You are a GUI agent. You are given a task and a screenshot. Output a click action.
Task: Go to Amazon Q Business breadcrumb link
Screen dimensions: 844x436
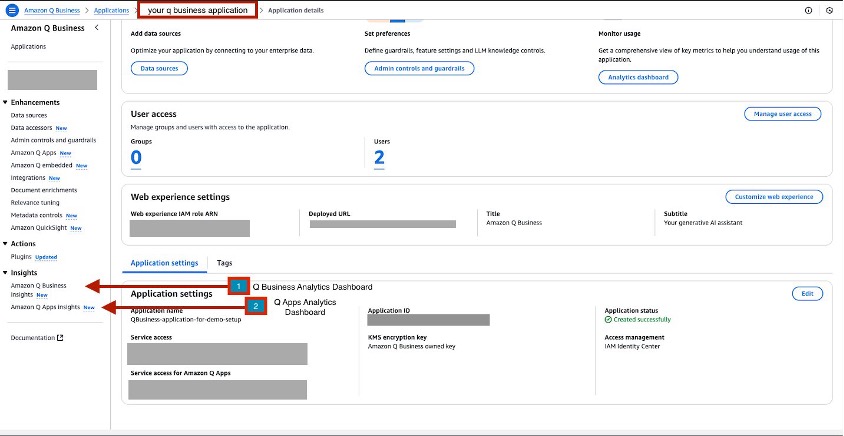52,10
